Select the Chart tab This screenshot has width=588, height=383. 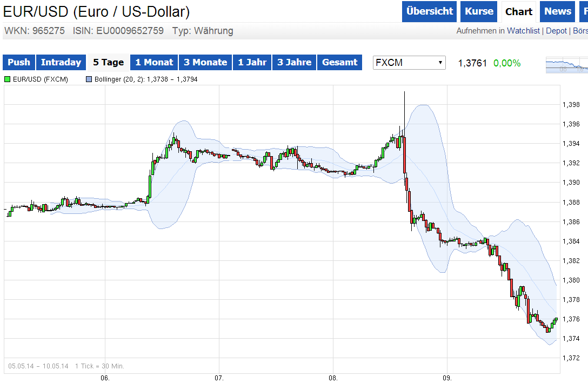pyautogui.click(x=519, y=11)
